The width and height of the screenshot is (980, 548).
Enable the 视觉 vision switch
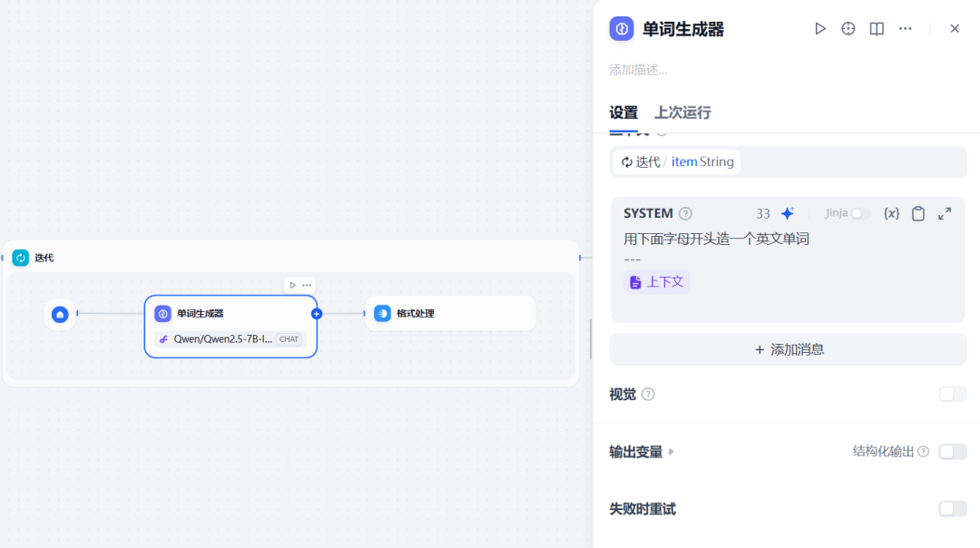point(952,394)
